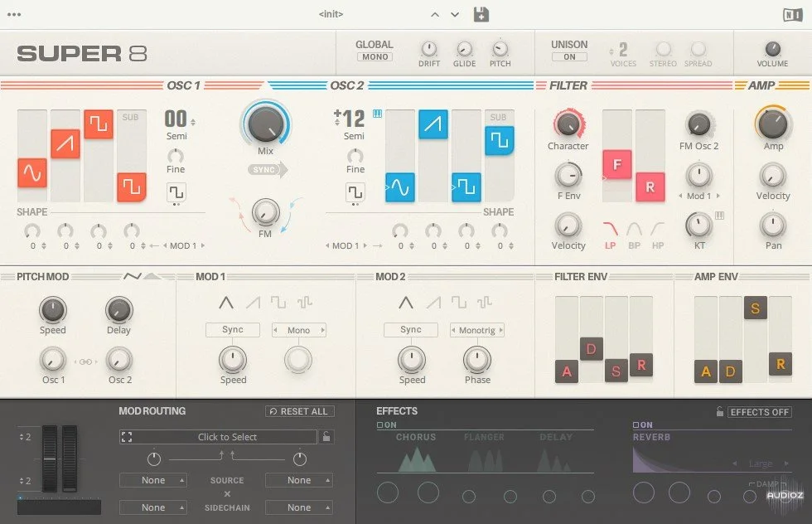812x524 pixels.
Task: Click the link icon between Osc 1 and Osc 2
Action: [86, 361]
